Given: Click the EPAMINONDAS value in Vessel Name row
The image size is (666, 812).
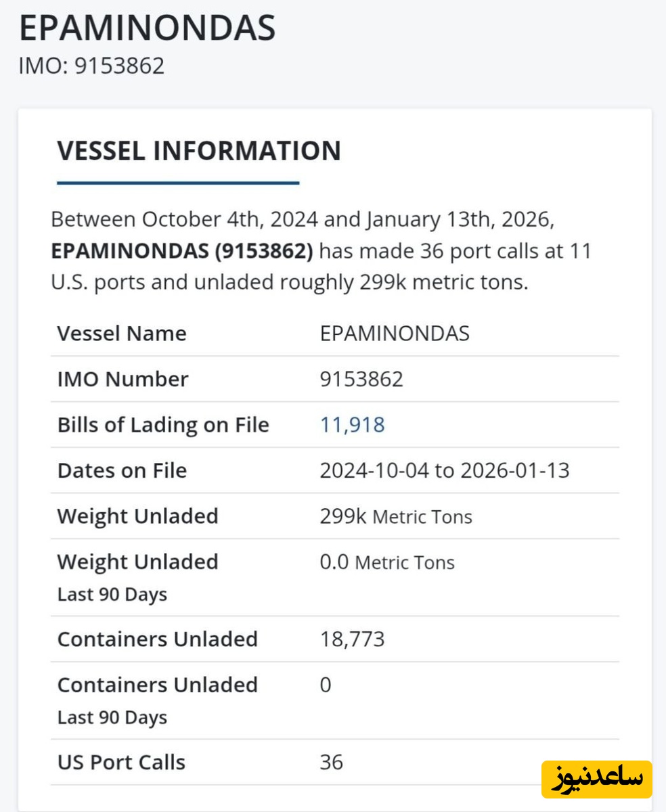Looking at the screenshot, I should [x=395, y=334].
